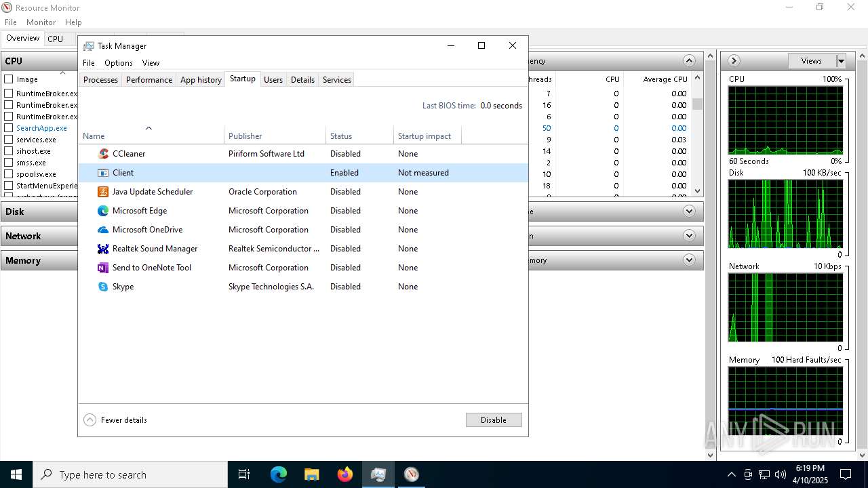Switch to the Performance tab
868x488 pixels.
149,80
